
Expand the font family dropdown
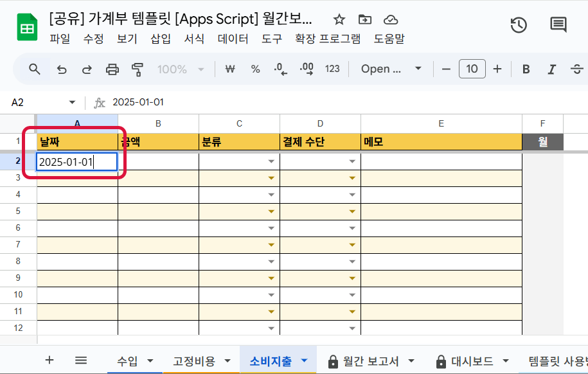391,69
